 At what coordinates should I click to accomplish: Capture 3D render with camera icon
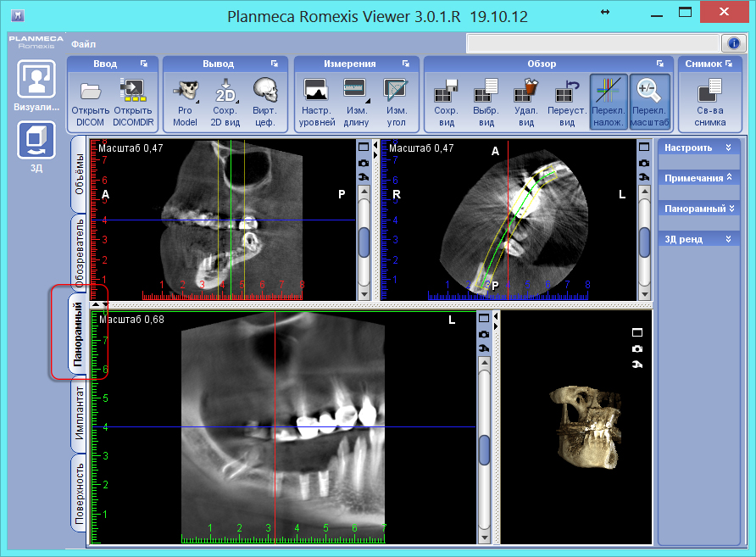pyautogui.click(x=636, y=348)
